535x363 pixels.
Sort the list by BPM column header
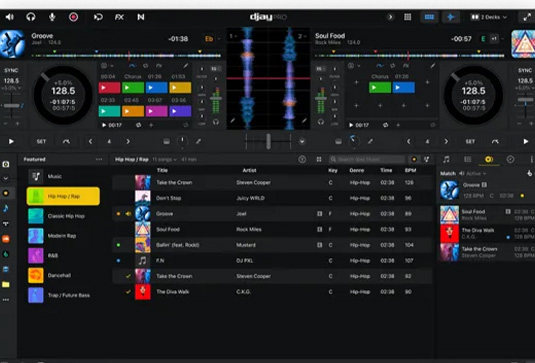coord(410,170)
